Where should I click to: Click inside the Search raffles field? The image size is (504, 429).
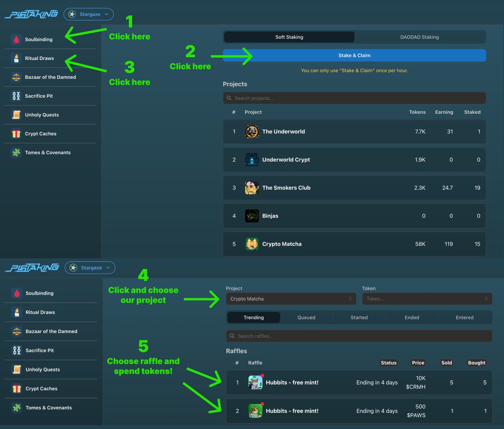point(359,336)
